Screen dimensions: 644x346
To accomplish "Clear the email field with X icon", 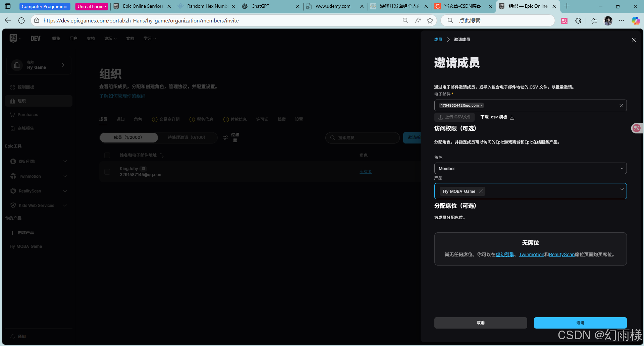I will 621,106.
